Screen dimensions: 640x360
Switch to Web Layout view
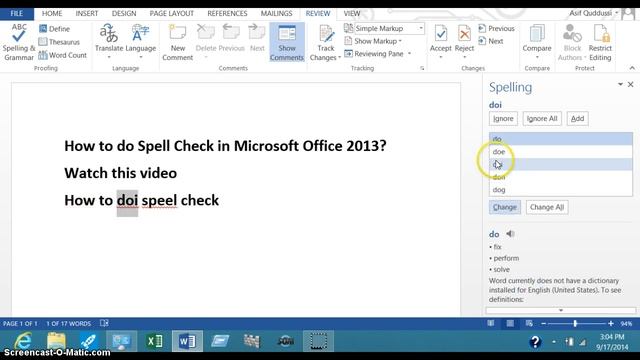529,324
